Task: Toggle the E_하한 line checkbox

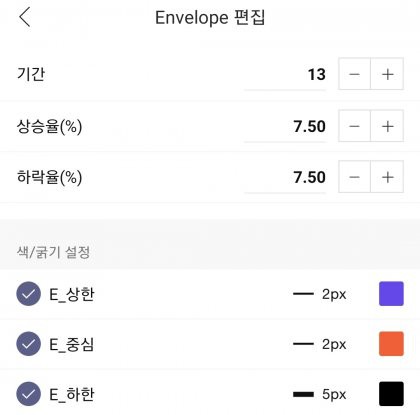Action: [29, 394]
